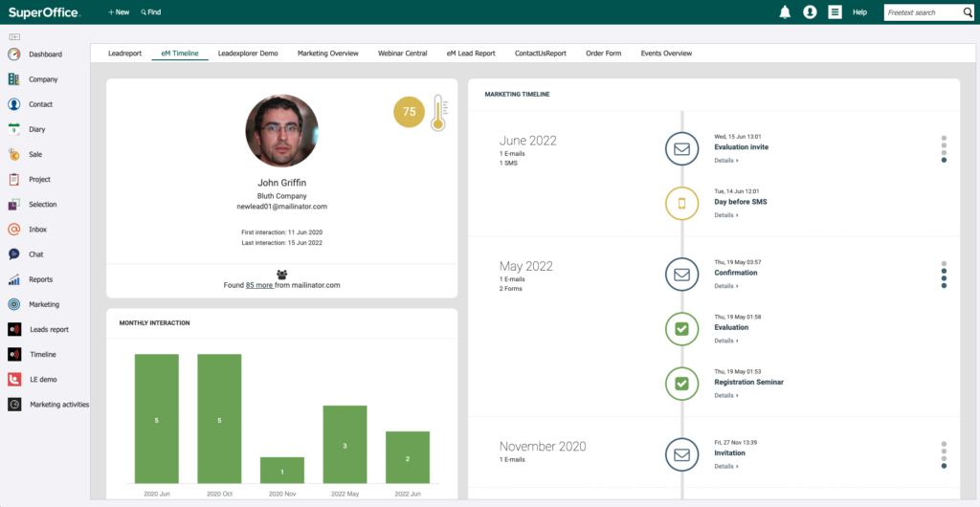Click the June 2022 month heading
Viewport: 980px width, 507px height.
tap(528, 141)
